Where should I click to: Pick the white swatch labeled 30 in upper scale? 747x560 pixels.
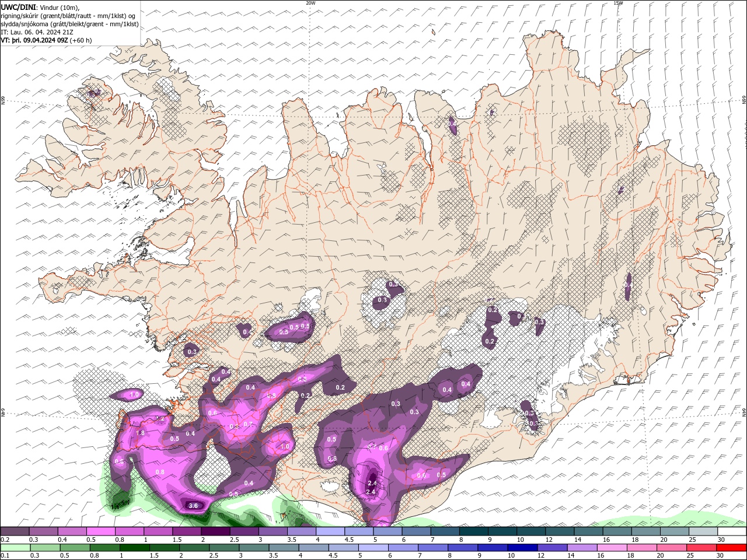pyautogui.click(x=732, y=531)
